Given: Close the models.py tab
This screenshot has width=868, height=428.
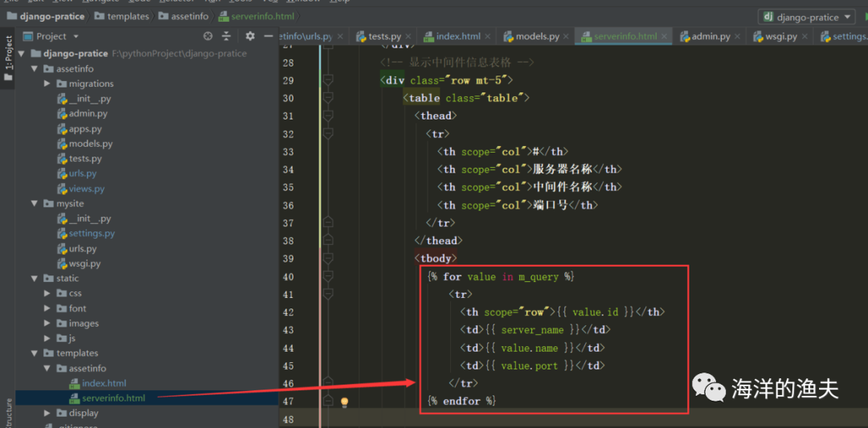Looking at the screenshot, I should tap(567, 36).
